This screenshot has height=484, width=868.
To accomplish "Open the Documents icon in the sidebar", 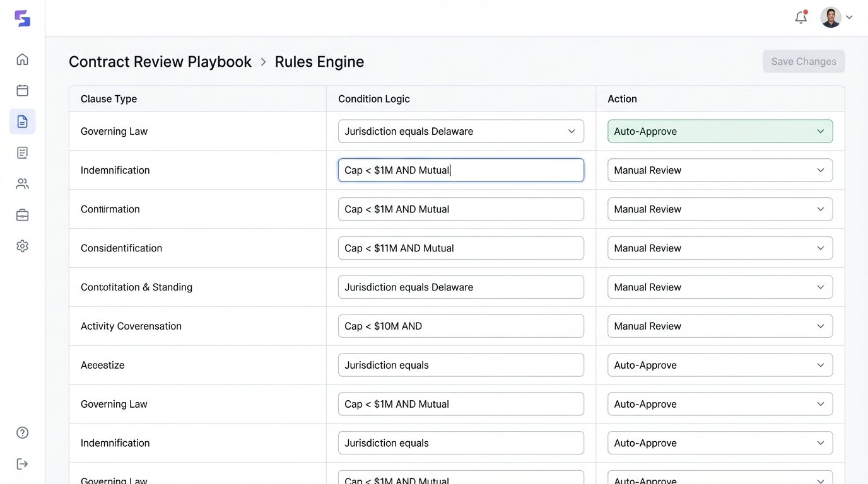I will click(22, 121).
